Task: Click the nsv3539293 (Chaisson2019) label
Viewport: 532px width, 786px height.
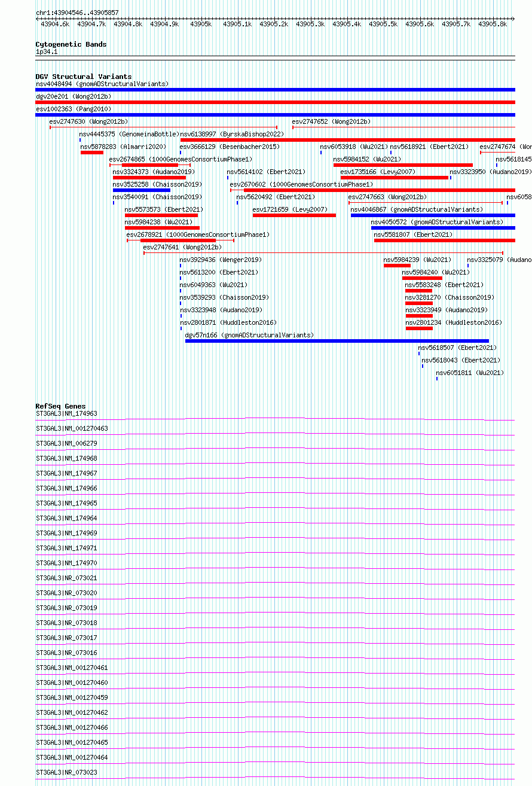Action: point(224,297)
